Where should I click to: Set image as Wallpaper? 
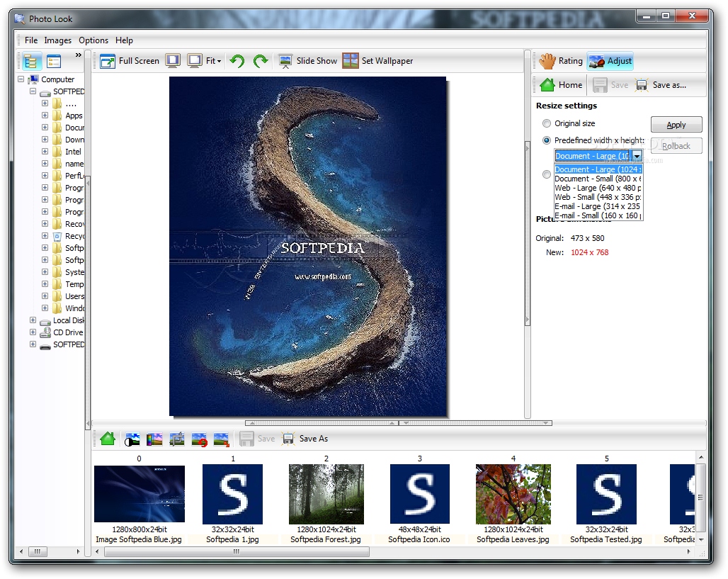377,61
